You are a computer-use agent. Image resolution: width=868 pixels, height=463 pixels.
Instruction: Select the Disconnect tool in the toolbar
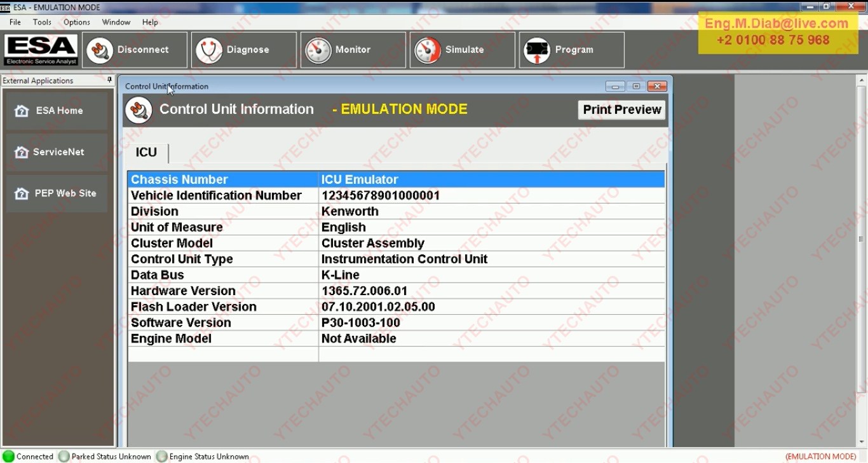click(x=134, y=50)
